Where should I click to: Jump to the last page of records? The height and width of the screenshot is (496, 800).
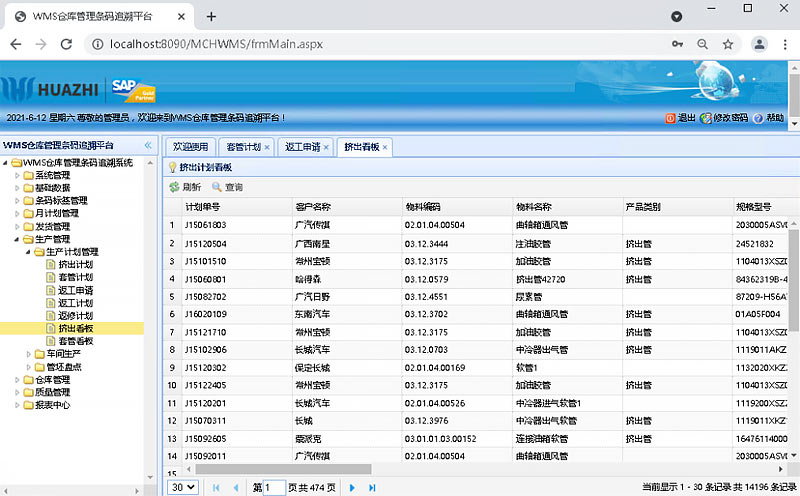coord(372,487)
